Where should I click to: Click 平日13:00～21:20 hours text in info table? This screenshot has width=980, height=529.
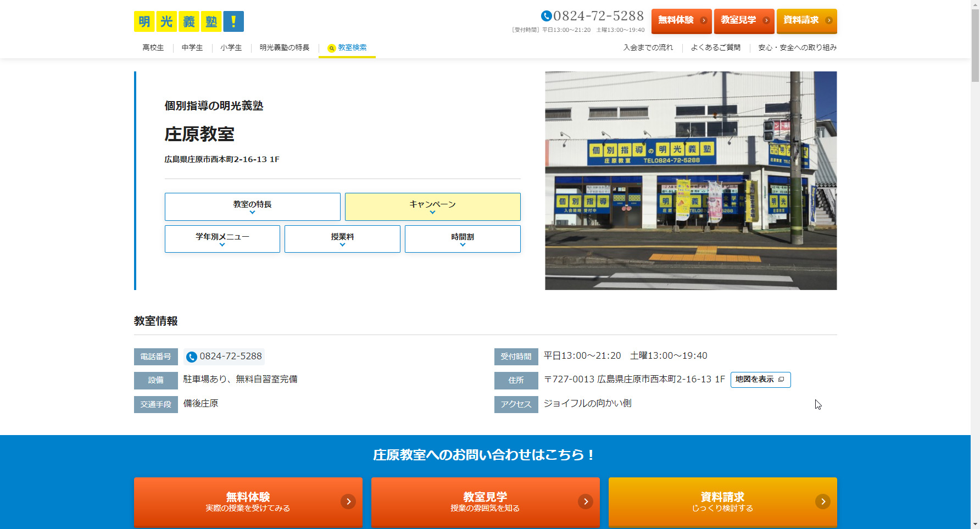pyautogui.click(x=582, y=356)
